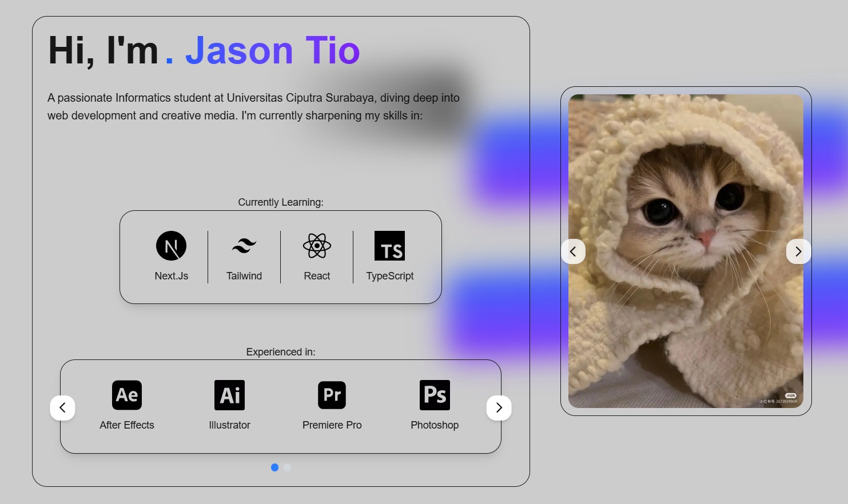Show next photo in cat image carousel
This screenshot has width=848, height=504.
click(x=798, y=251)
